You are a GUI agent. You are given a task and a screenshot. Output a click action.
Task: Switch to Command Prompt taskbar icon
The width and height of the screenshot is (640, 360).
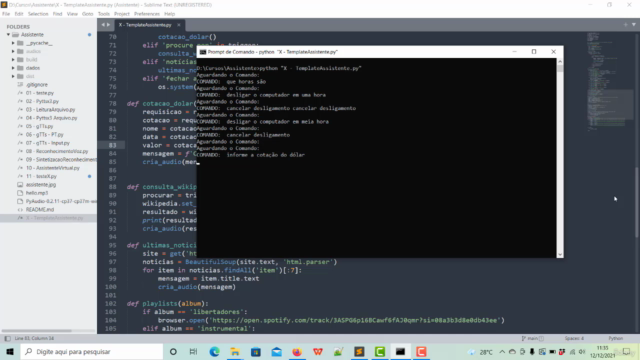pos(400,351)
